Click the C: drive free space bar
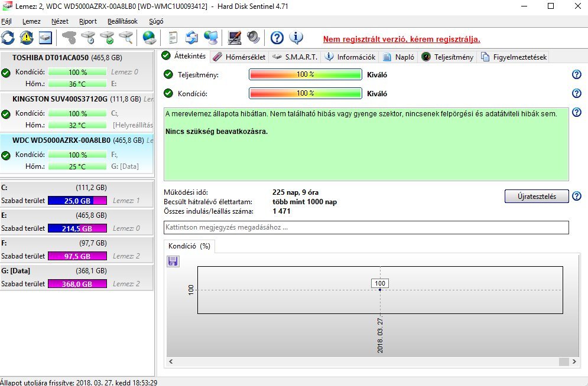 pyautogui.click(x=77, y=201)
